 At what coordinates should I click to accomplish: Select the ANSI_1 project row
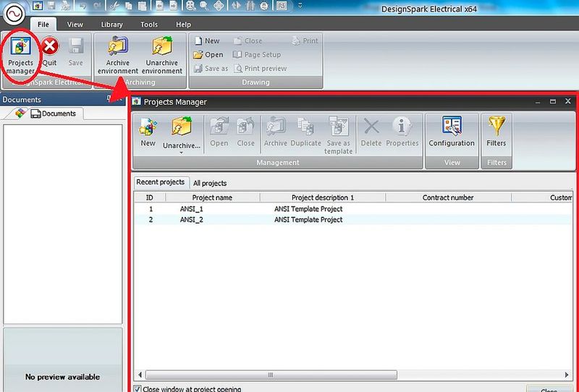click(x=352, y=209)
